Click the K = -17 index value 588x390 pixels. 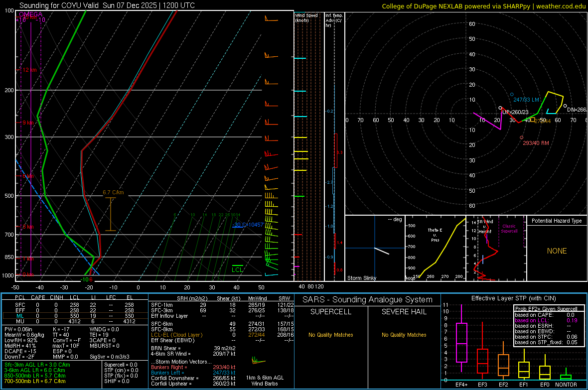tap(61, 329)
